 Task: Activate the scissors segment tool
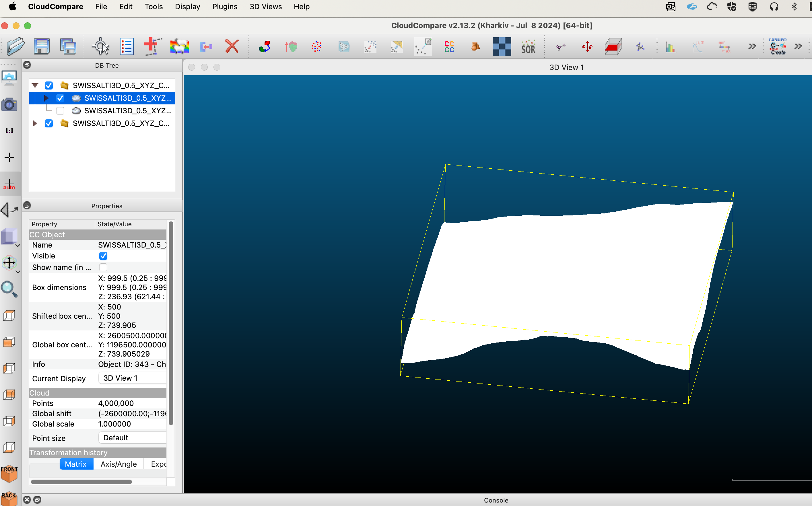click(x=561, y=46)
